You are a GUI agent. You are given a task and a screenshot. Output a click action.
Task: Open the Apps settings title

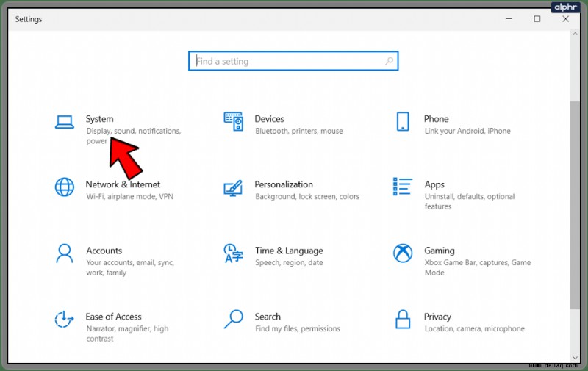point(434,184)
